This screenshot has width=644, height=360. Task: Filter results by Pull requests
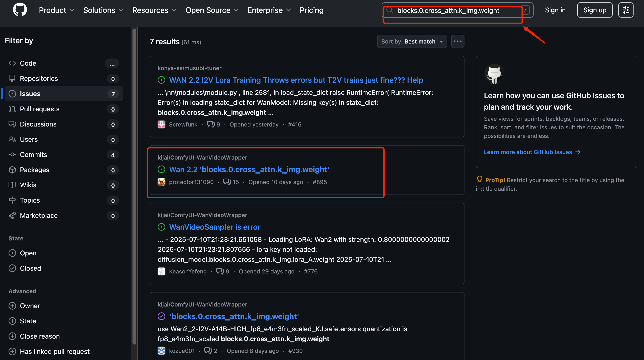coord(64,109)
